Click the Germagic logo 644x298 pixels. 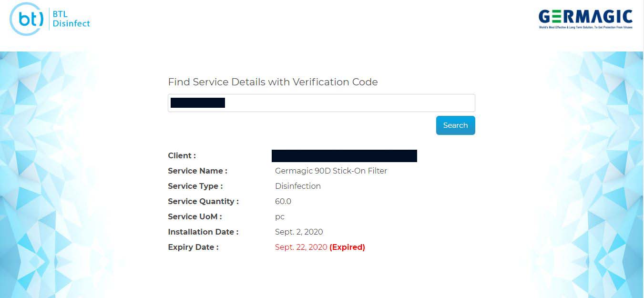tap(585, 19)
